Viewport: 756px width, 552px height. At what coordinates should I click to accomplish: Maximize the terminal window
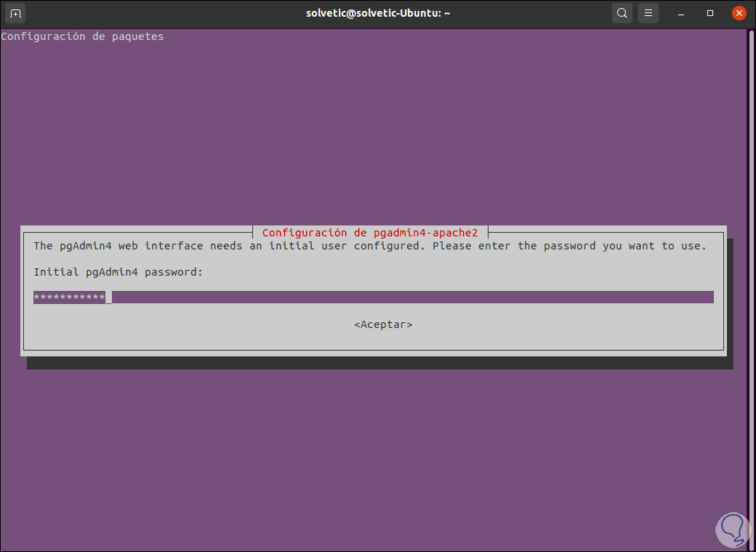coord(709,13)
